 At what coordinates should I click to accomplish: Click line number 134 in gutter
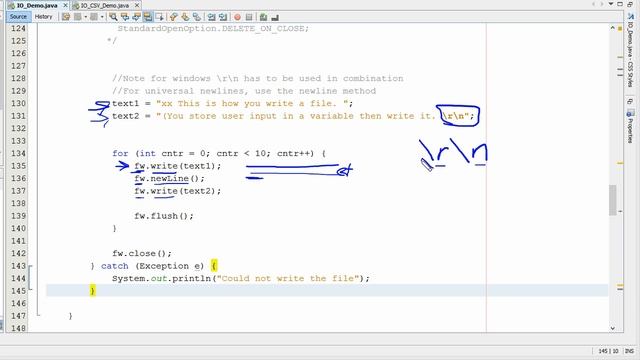click(x=18, y=153)
